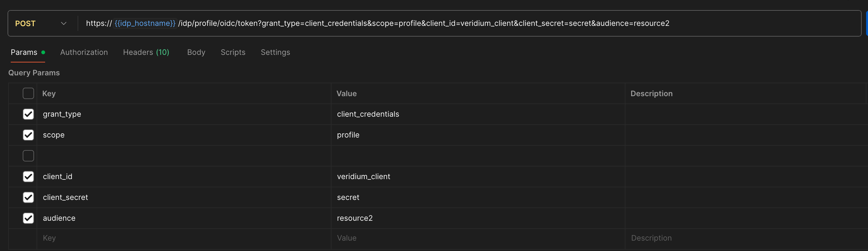Disable the client_secret parameter checkbox

[x=28, y=197]
